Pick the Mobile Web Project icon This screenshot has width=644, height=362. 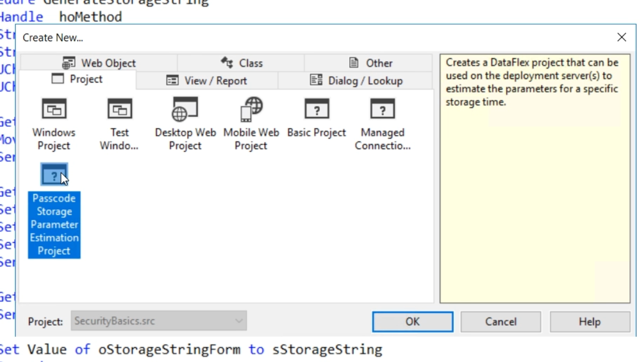[251, 109]
